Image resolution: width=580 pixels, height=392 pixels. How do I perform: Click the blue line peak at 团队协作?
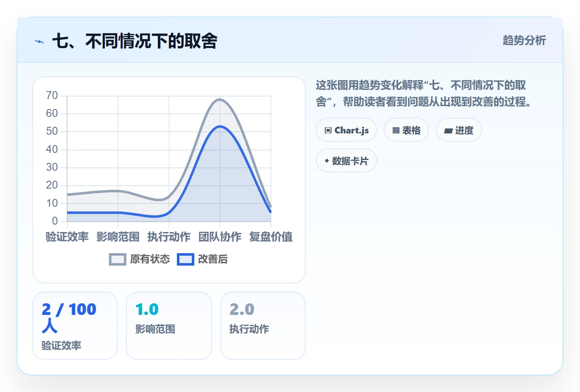(x=220, y=126)
